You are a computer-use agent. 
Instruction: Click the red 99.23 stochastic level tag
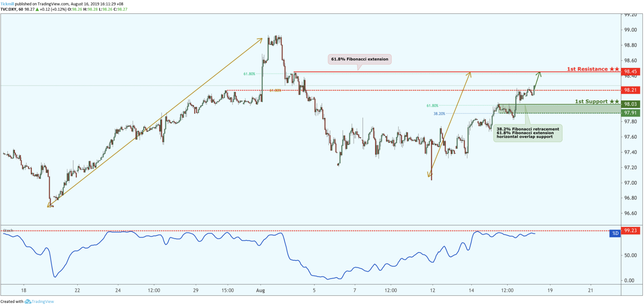(630, 231)
